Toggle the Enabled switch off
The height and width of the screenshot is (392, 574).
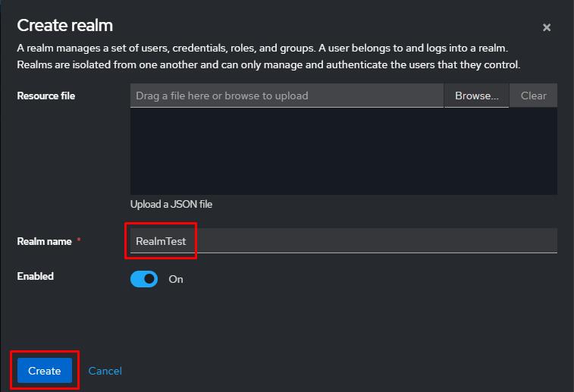click(x=144, y=279)
